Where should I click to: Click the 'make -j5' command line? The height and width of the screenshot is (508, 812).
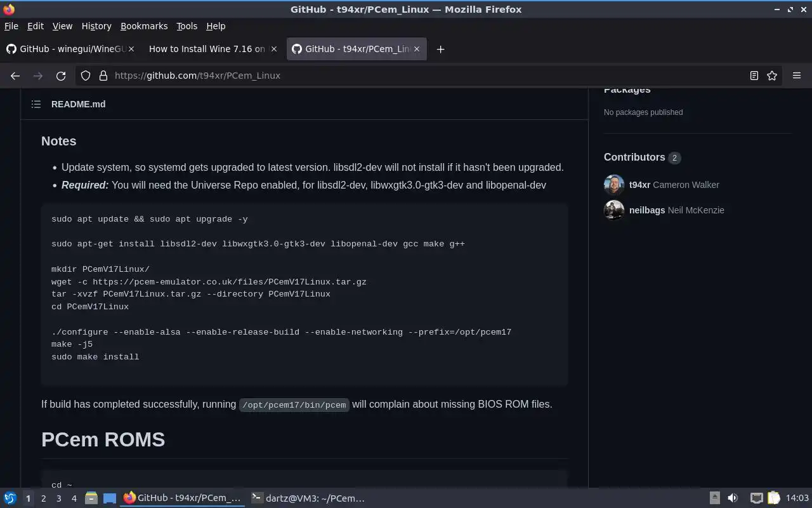pos(72,344)
